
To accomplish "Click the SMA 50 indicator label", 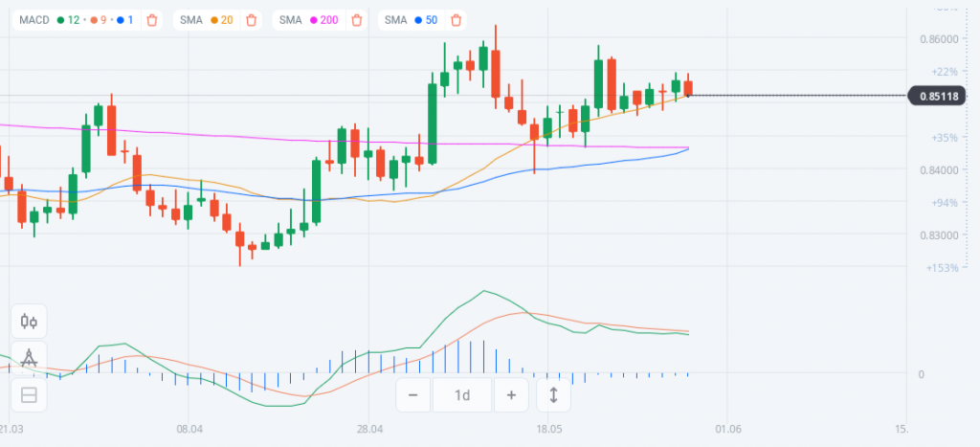I will [x=394, y=19].
